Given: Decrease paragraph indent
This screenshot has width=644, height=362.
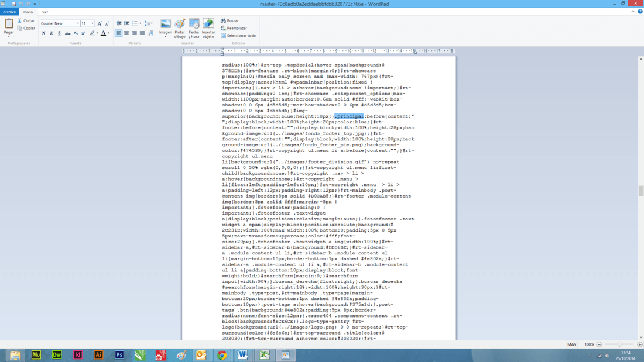Looking at the screenshot, I should pos(119,23).
